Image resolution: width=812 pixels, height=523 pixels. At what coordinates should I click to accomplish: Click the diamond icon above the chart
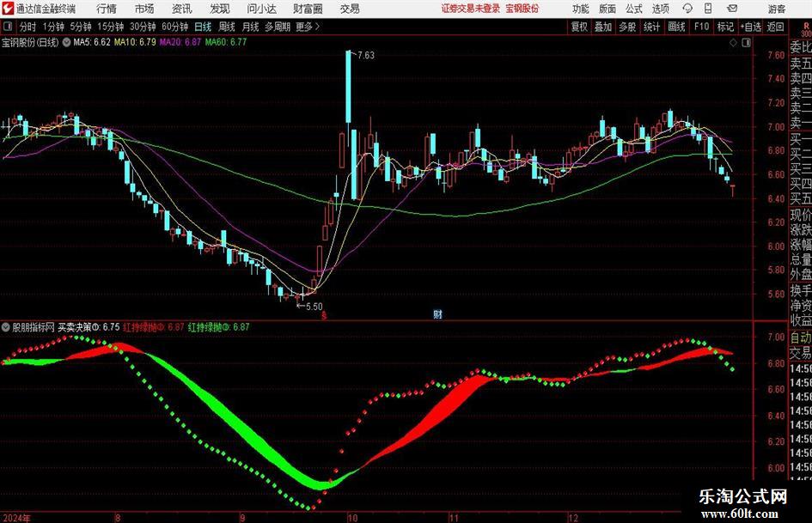tap(733, 43)
